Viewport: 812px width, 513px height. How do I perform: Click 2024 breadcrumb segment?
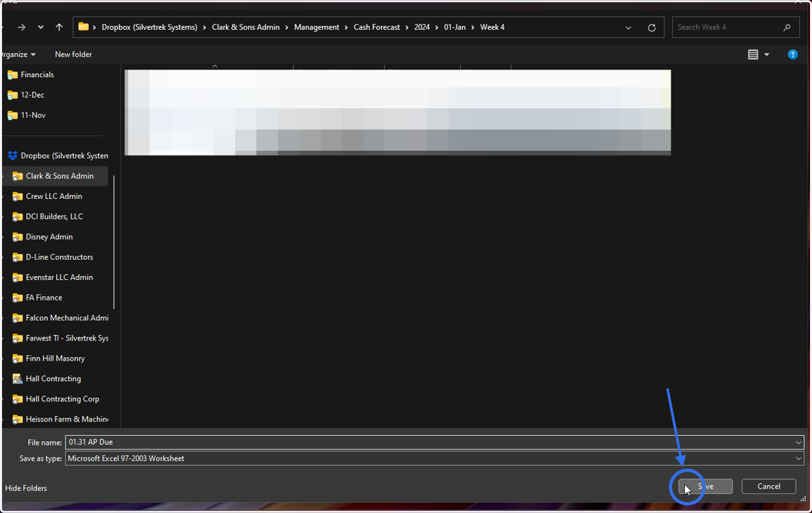[x=422, y=27]
